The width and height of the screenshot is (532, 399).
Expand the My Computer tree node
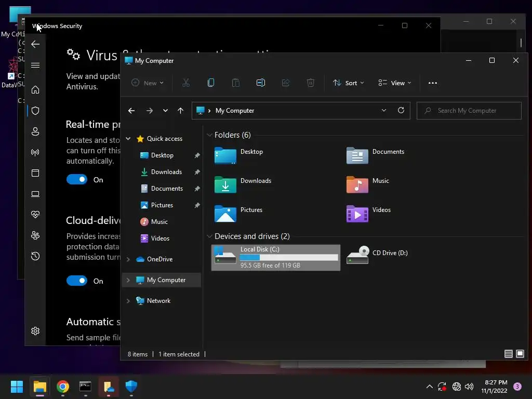click(128, 280)
